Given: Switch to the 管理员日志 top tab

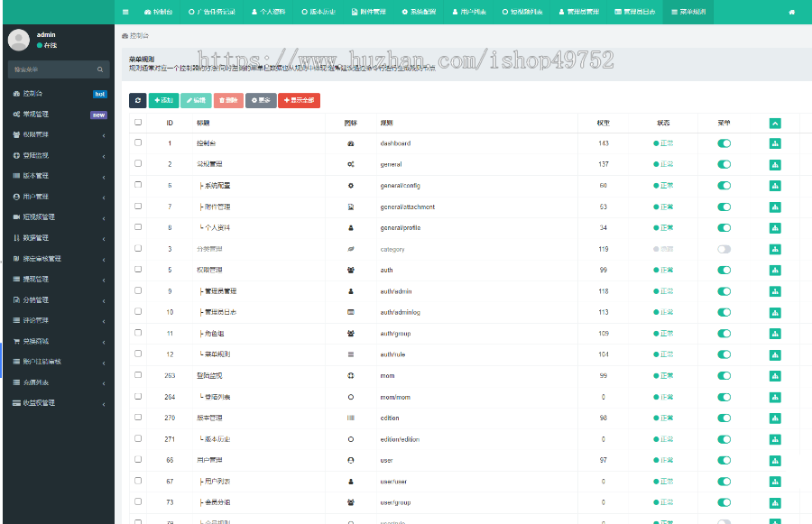Looking at the screenshot, I should 634,12.
